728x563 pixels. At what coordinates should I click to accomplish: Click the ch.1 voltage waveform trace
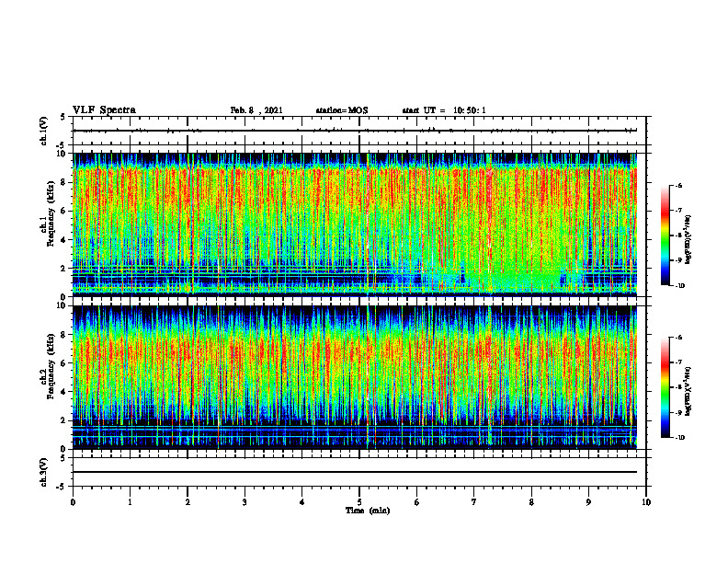click(x=355, y=131)
